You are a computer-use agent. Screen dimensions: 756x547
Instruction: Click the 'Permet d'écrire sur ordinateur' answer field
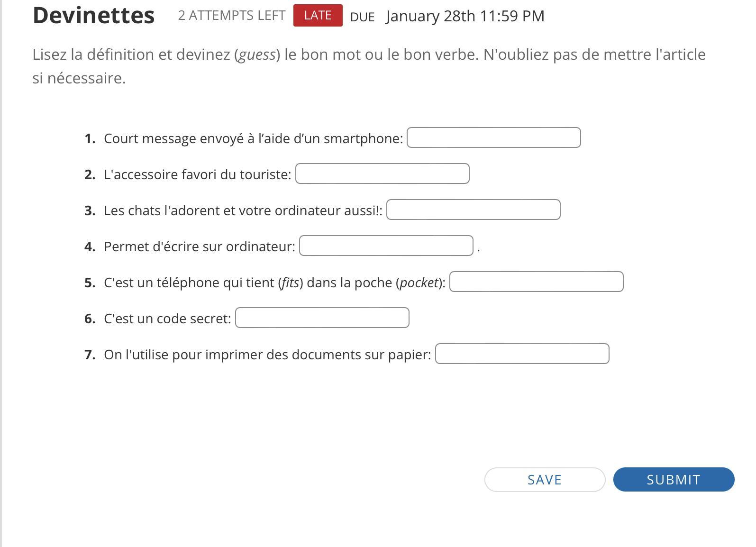(386, 246)
